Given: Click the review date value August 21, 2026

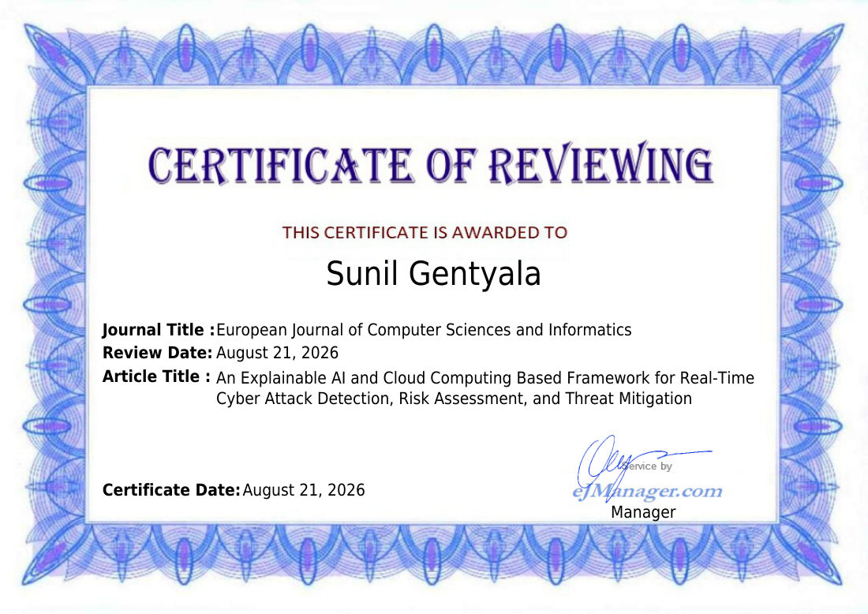Looking at the screenshot, I should tap(277, 353).
